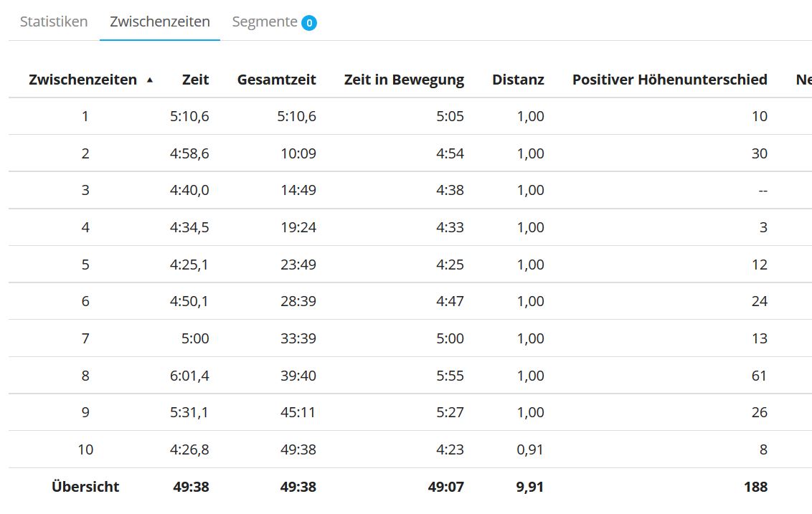Screen dimensions: 812x514
Task: Sort by the Distanz column
Action: tap(518, 80)
